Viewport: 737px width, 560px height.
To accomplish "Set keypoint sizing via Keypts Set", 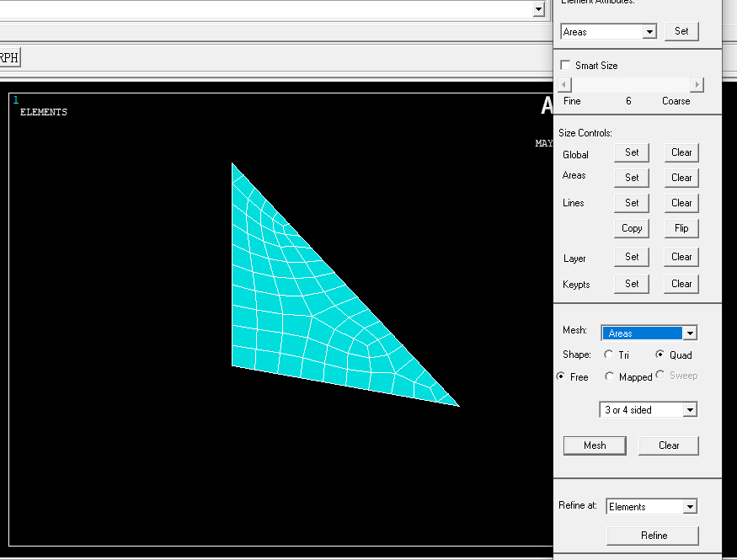I will pos(632,284).
